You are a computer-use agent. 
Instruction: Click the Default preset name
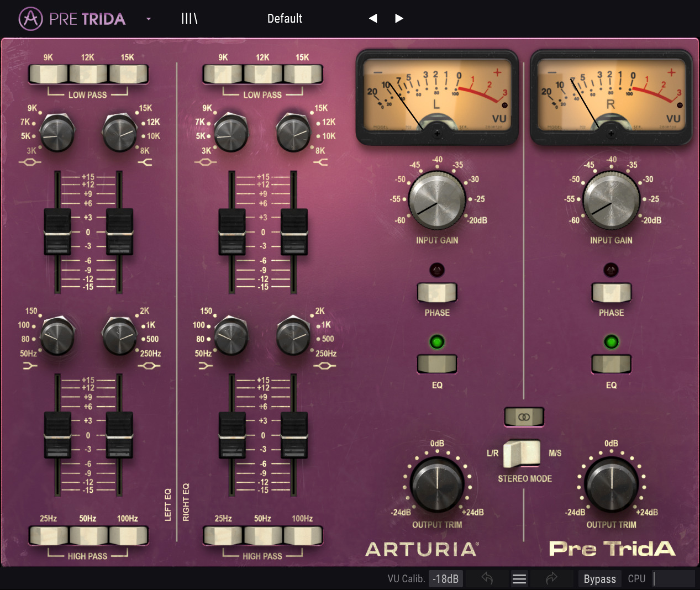[285, 19]
